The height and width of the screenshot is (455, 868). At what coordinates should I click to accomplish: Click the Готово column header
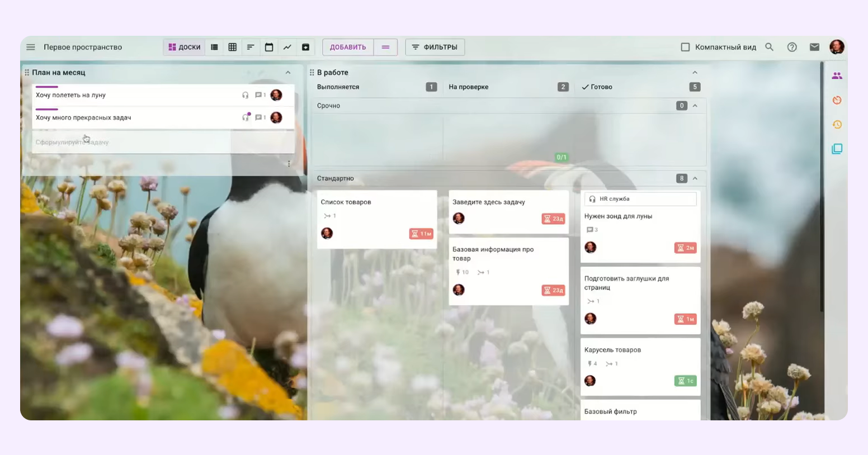click(x=601, y=87)
